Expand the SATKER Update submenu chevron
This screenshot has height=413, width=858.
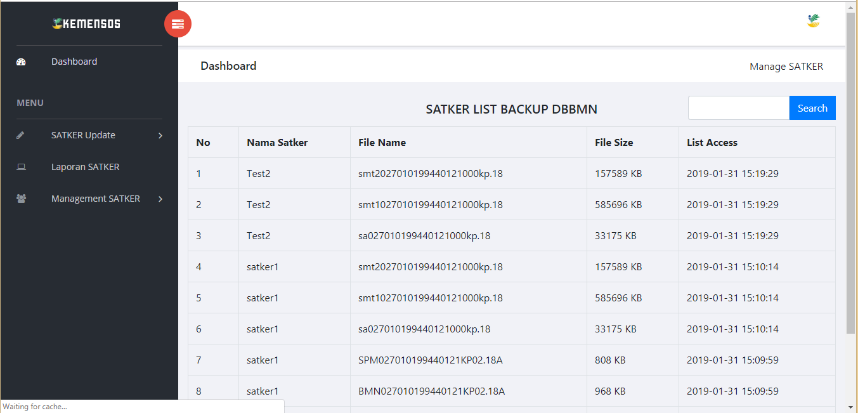[x=160, y=135]
